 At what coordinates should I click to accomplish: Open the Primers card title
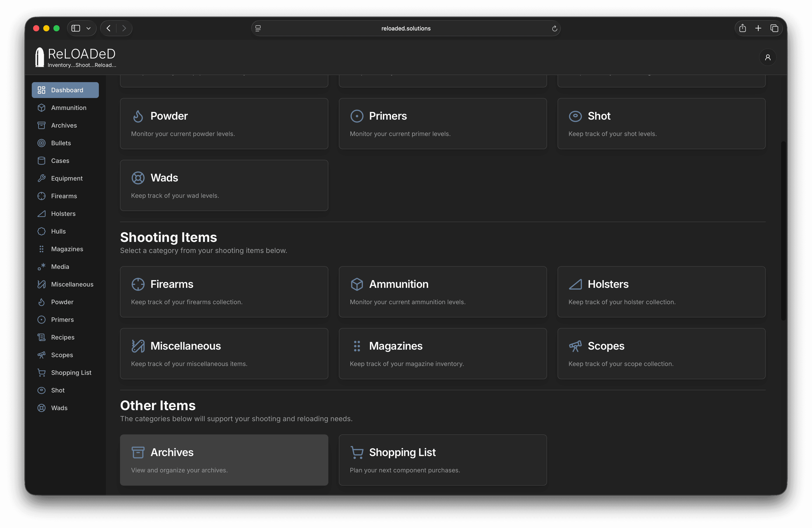pos(388,116)
